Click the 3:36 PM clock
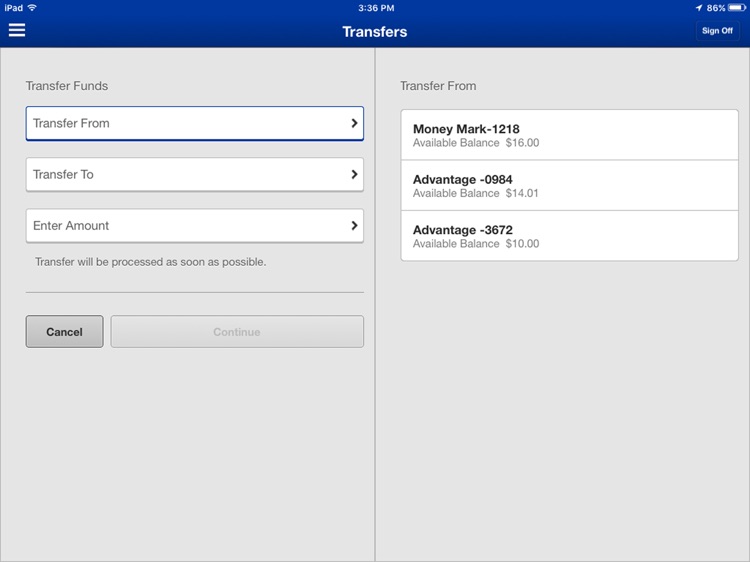This screenshot has height=562, width=750. [x=376, y=8]
